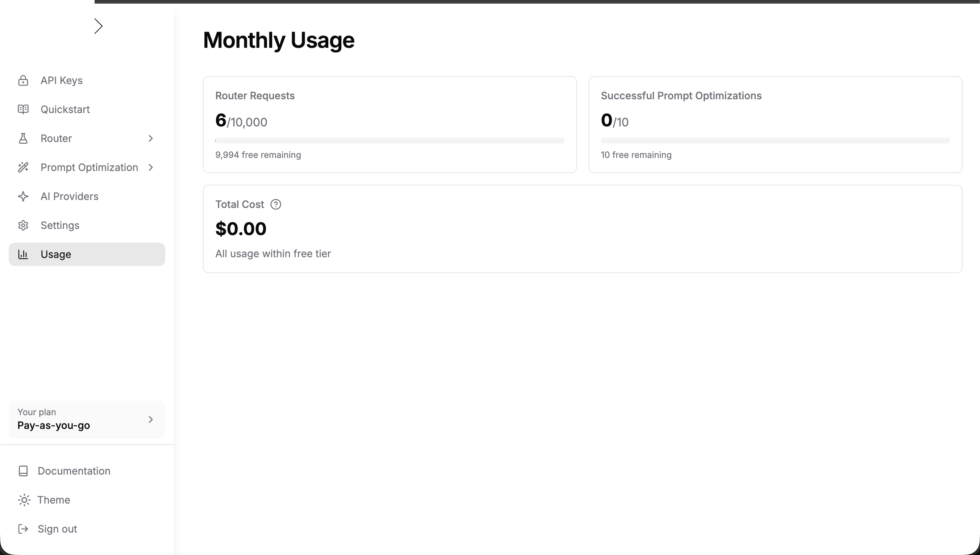Image resolution: width=980 pixels, height=555 pixels.
Task: Click the Settings gear icon
Action: click(x=23, y=225)
